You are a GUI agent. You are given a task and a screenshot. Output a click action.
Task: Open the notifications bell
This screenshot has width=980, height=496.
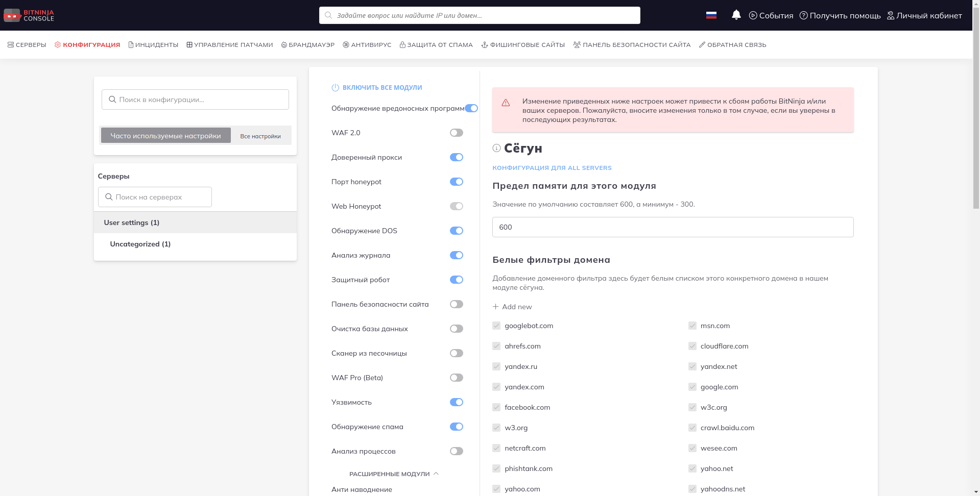(x=736, y=15)
